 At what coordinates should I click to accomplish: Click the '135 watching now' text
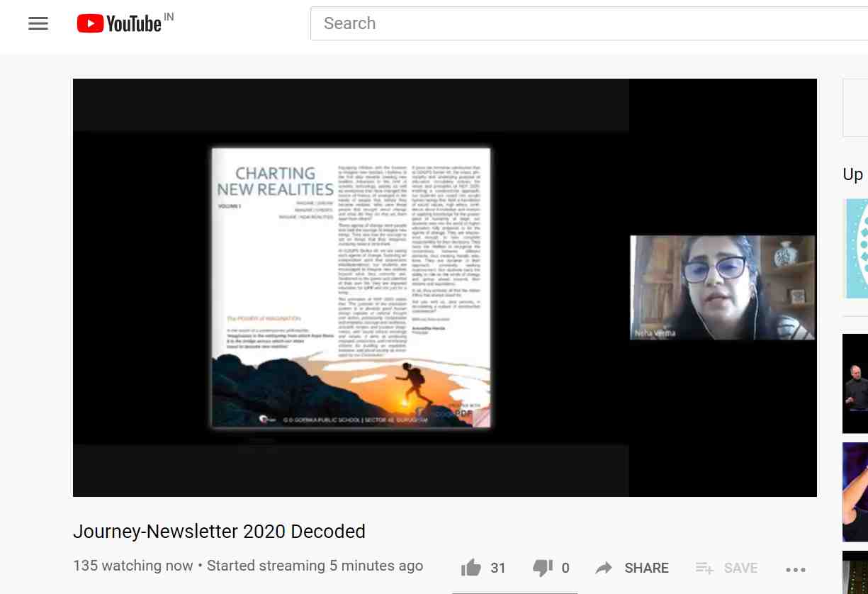click(x=133, y=566)
